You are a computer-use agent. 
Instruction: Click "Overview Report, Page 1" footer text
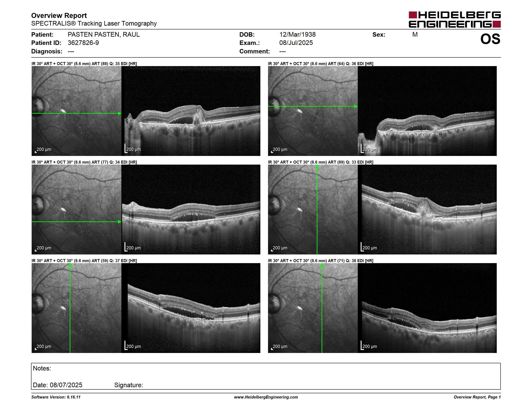[477, 397]
